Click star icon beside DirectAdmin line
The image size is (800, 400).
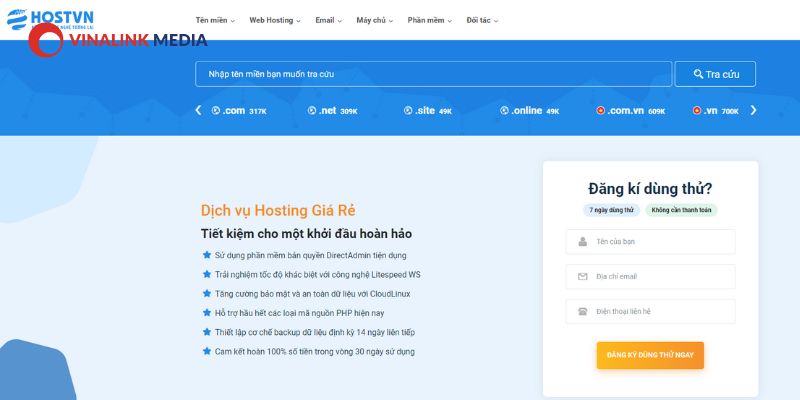207,255
